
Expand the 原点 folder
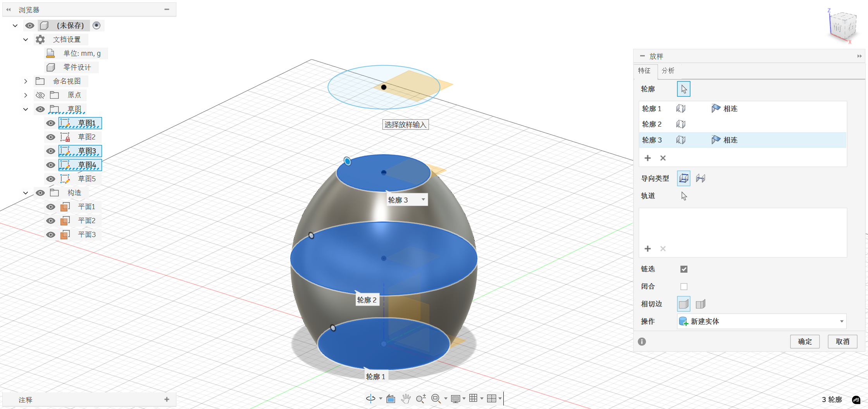tap(26, 95)
